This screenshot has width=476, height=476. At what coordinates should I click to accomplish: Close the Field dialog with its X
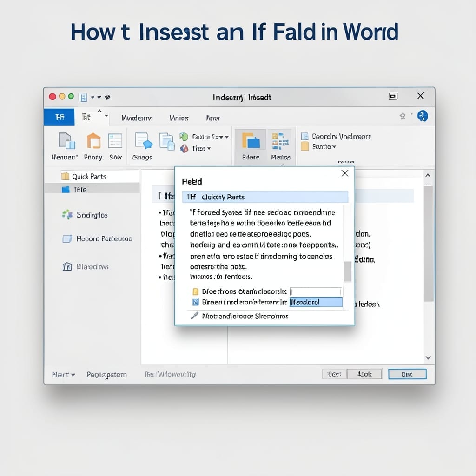point(344,173)
